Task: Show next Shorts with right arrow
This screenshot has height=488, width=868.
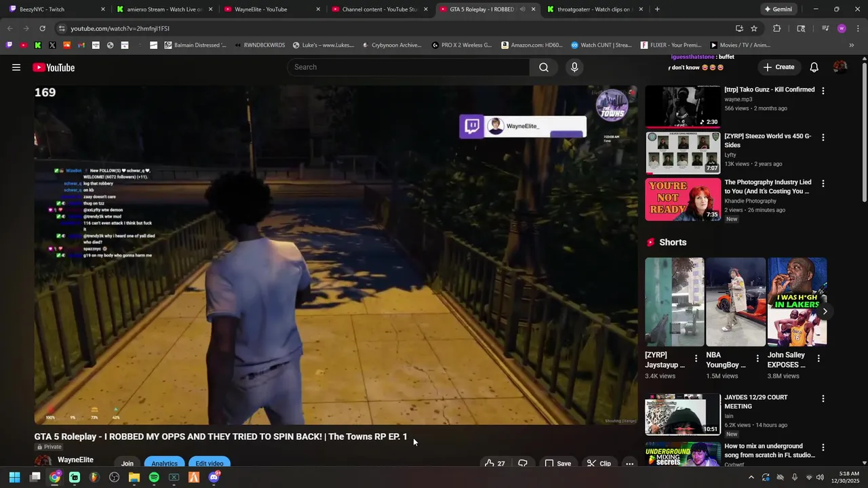Action: pyautogui.click(x=825, y=312)
